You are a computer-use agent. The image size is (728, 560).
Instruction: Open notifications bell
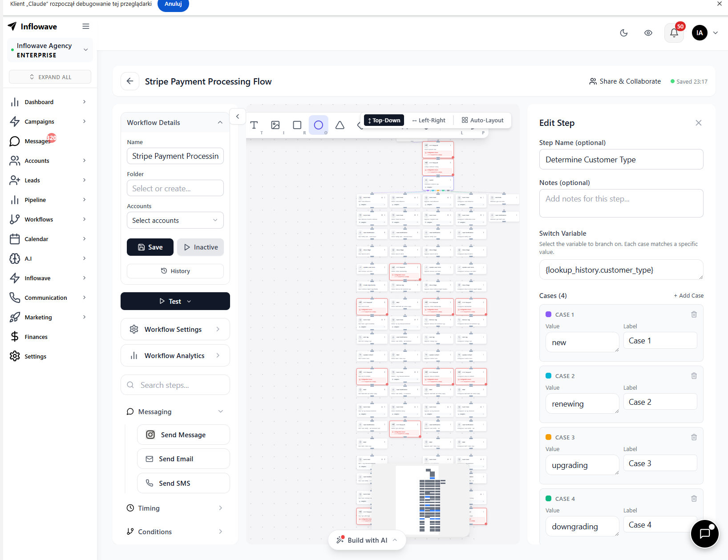coord(674,32)
